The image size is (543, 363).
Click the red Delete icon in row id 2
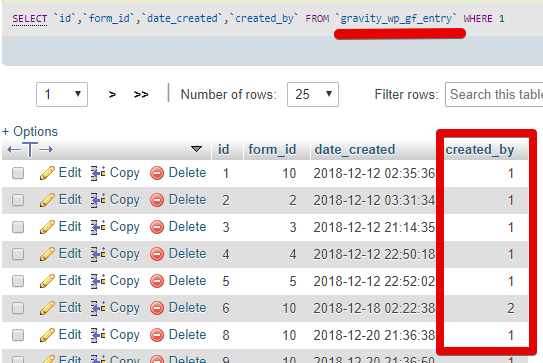[157, 200]
